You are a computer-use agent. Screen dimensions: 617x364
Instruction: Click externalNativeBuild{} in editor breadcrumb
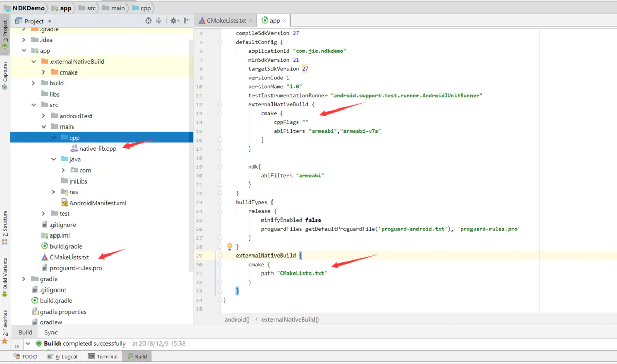tap(291, 320)
